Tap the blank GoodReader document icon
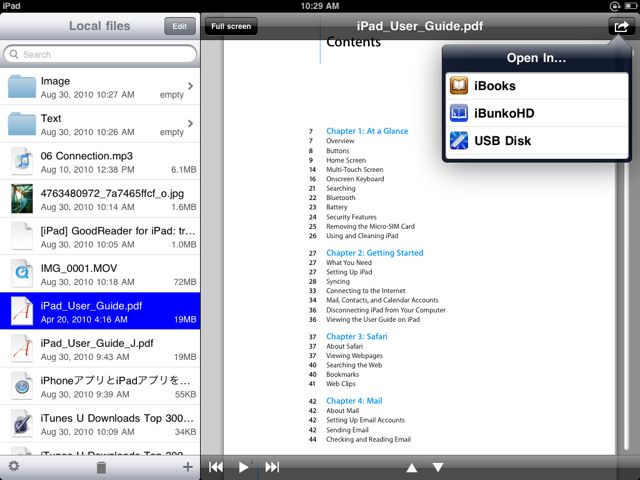The image size is (640, 480). point(22,236)
